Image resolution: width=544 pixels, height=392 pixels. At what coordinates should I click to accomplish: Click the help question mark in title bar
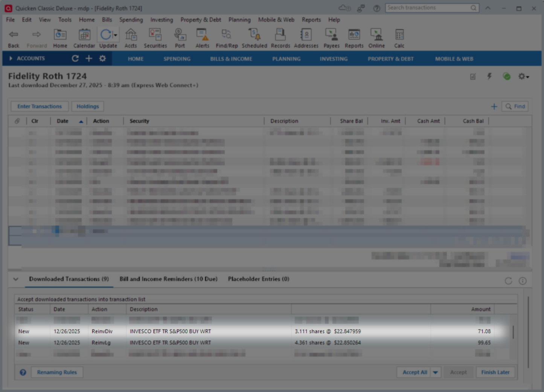click(x=376, y=8)
